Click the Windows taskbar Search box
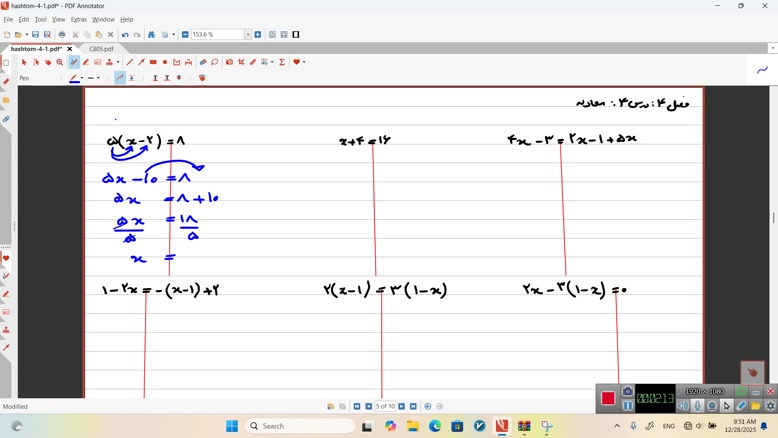Image resolution: width=778 pixels, height=438 pixels. (299, 426)
